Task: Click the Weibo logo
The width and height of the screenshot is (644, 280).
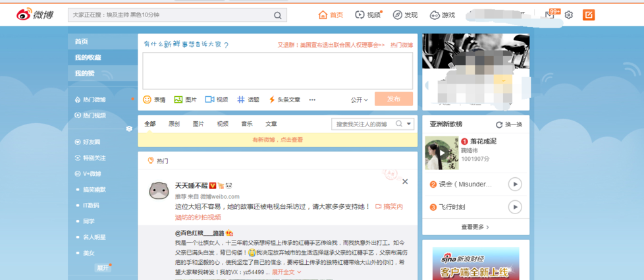Action: (35, 14)
